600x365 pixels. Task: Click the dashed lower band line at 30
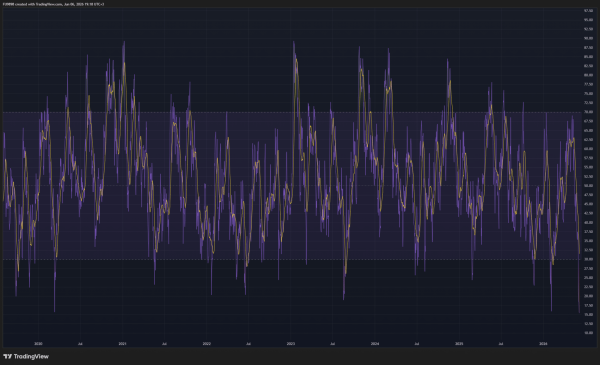(x=292, y=259)
